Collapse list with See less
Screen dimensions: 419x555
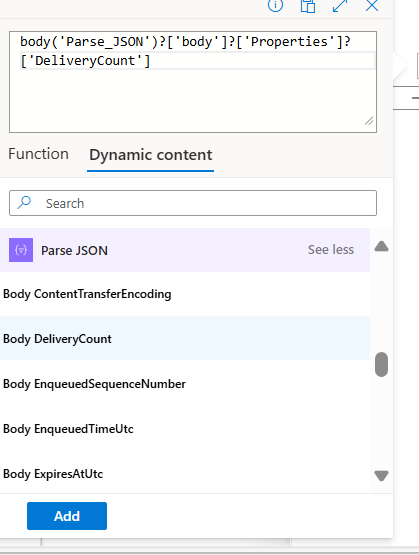tap(331, 250)
